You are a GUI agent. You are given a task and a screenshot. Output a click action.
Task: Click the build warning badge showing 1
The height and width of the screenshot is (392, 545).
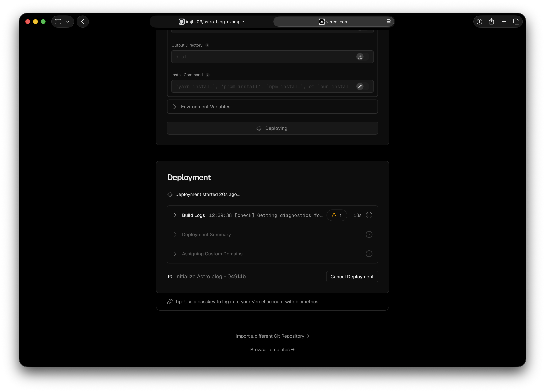click(x=337, y=215)
